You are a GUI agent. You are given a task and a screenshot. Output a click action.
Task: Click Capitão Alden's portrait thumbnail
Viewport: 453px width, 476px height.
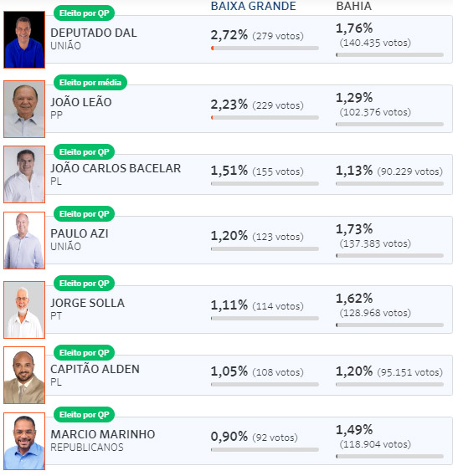24,376
